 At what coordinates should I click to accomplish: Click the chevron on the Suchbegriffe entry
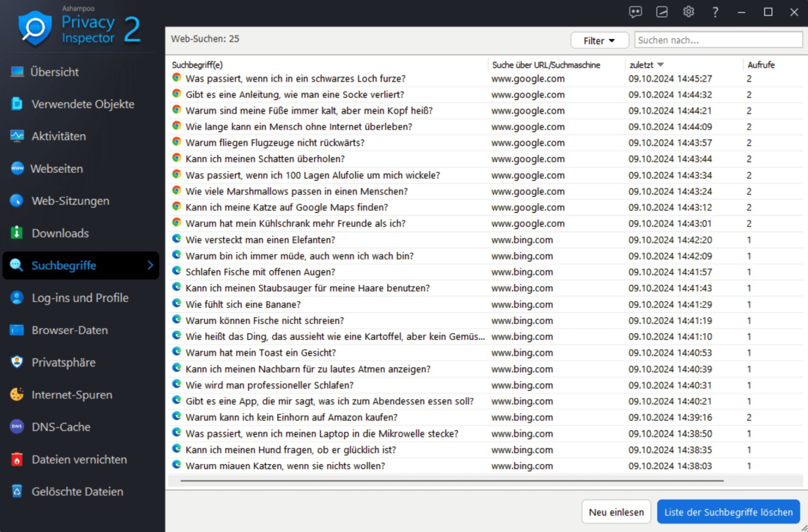(x=152, y=265)
